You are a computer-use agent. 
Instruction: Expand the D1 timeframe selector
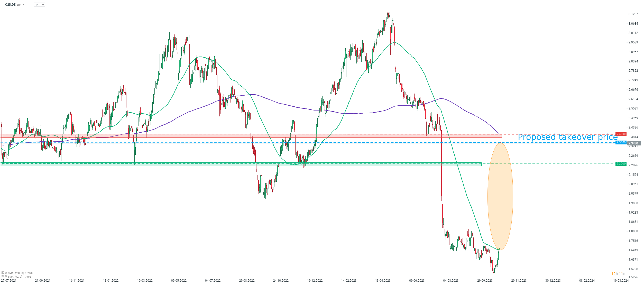[x=40, y=5]
